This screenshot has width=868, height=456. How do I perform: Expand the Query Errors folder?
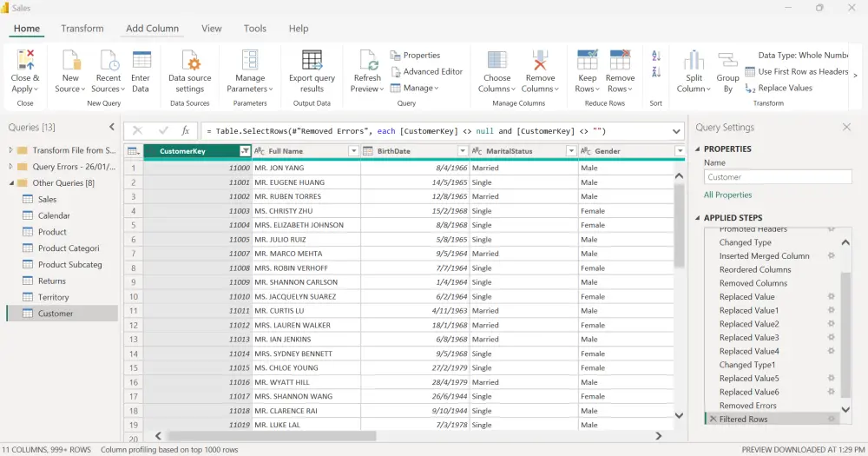[10, 167]
